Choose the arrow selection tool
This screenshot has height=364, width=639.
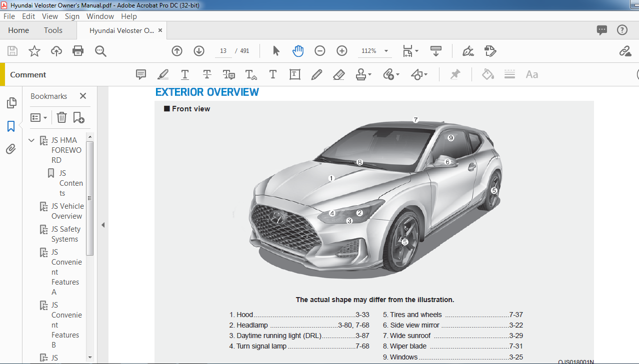coord(276,51)
